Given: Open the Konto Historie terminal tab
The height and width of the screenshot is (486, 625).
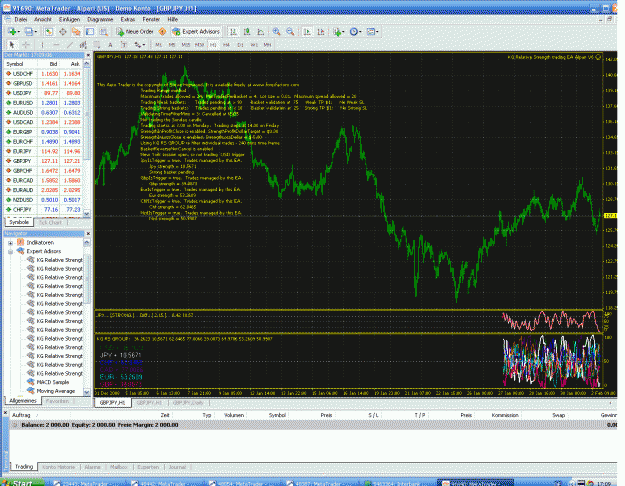Looking at the screenshot, I should [59, 467].
